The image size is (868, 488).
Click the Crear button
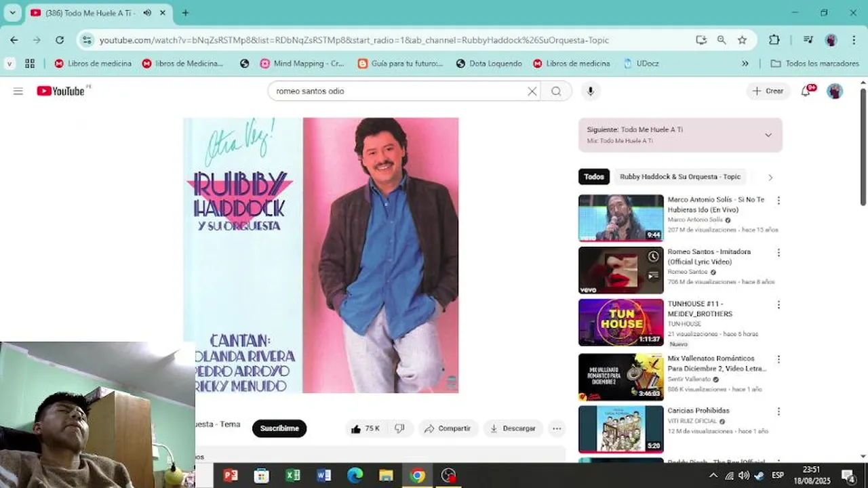768,91
